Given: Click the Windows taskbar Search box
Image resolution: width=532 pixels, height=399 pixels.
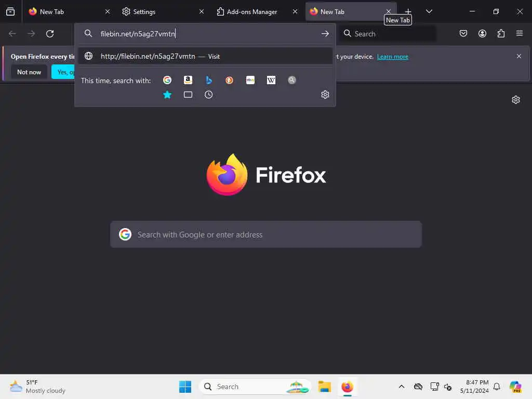Looking at the screenshot, I should coord(255,387).
